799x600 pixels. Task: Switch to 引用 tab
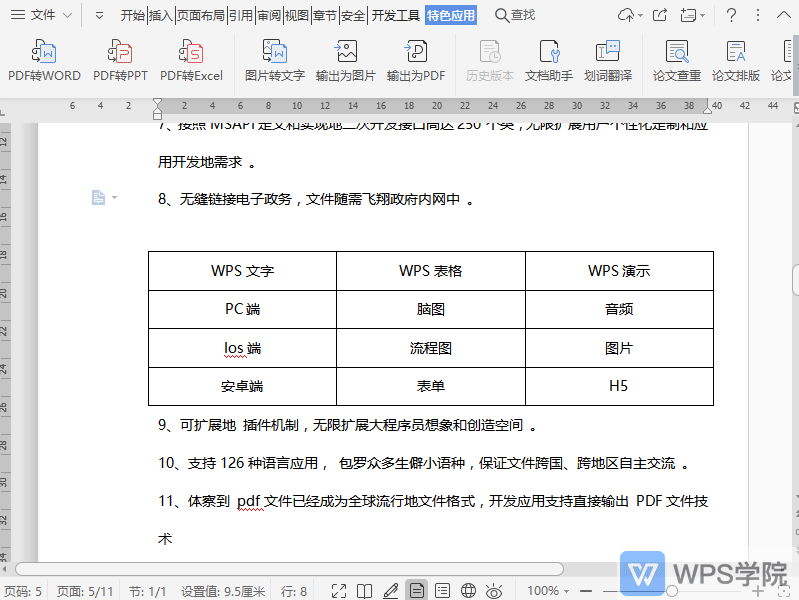coord(241,15)
